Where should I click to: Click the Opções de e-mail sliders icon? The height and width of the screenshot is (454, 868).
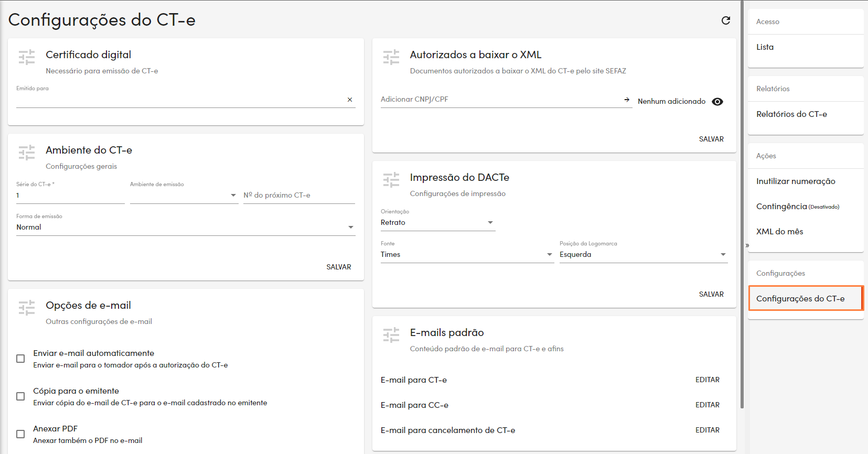tap(27, 308)
